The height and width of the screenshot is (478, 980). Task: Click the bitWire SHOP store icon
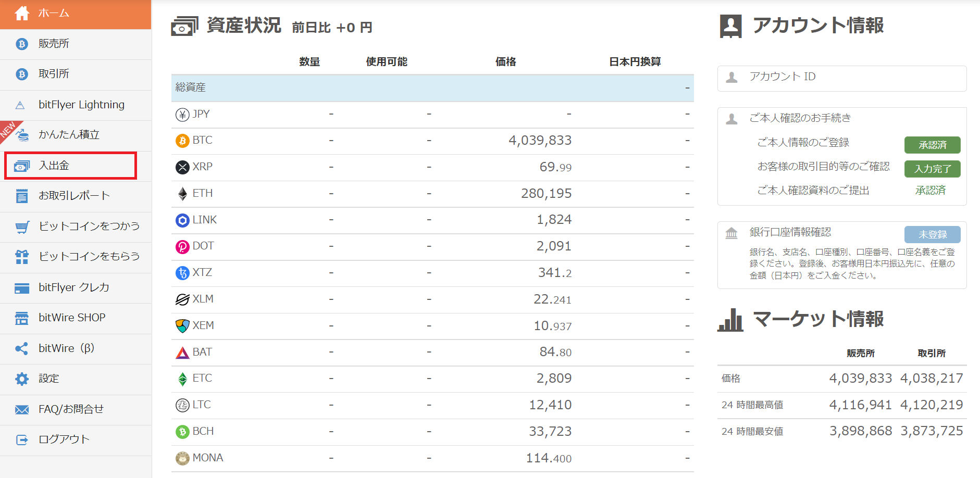[x=22, y=318]
